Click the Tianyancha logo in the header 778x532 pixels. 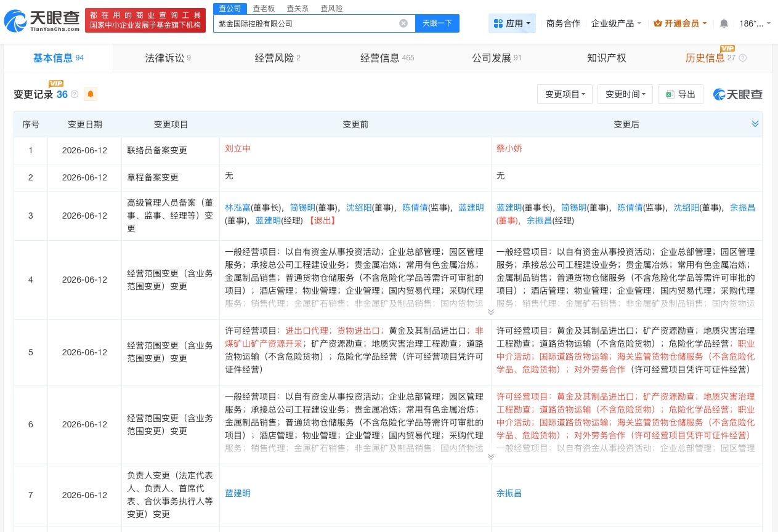point(42,20)
